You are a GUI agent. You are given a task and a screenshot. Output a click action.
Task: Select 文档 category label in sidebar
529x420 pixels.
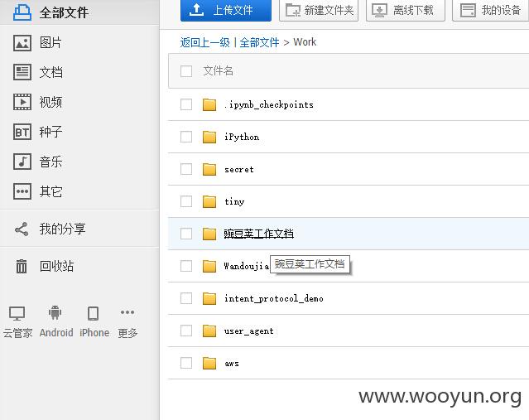pyautogui.click(x=50, y=72)
